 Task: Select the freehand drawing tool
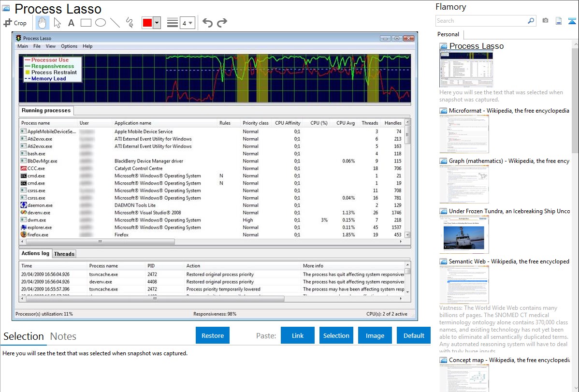130,23
